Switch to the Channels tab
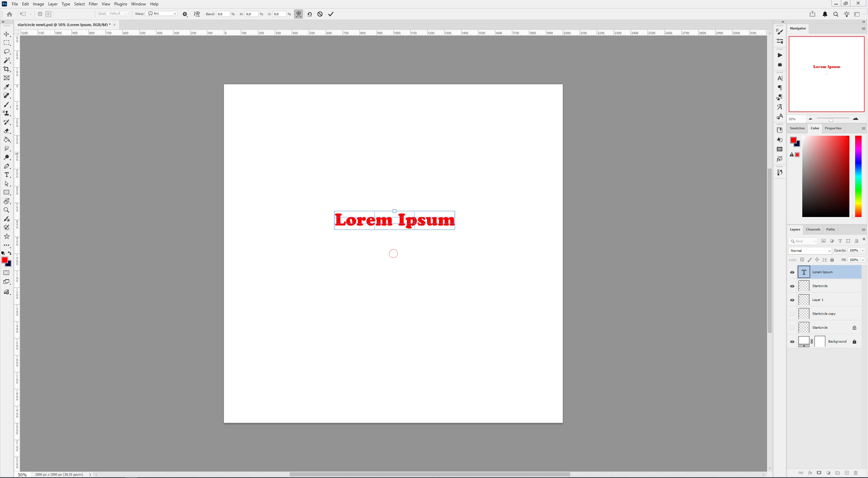Image resolution: width=868 pixels, height=478 pixels. [x=813, y=230]
